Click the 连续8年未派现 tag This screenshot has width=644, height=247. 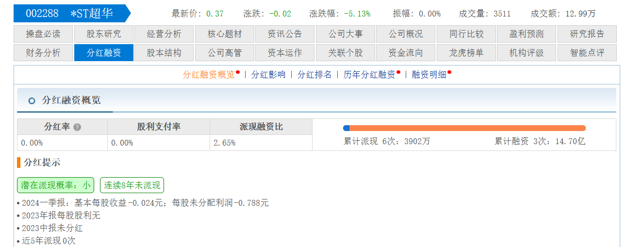pyautogui.click(x=132, y=185)
